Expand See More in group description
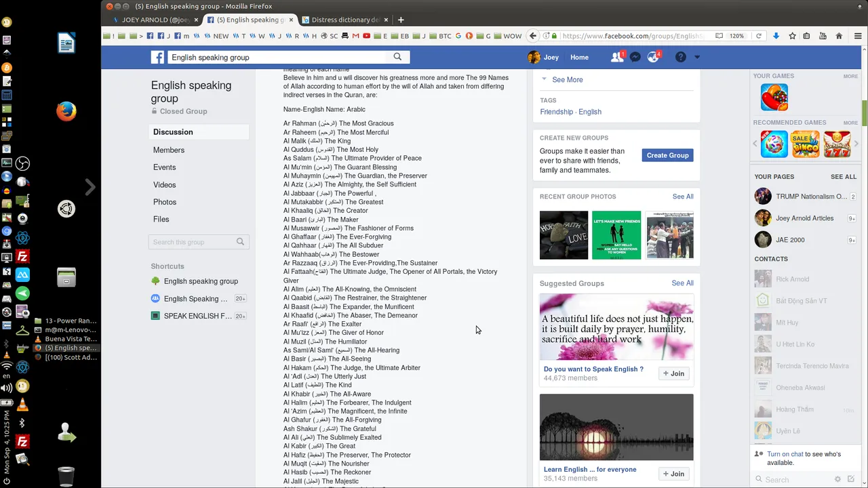Screen dimensions: 868x488 (x=568, y=80)
